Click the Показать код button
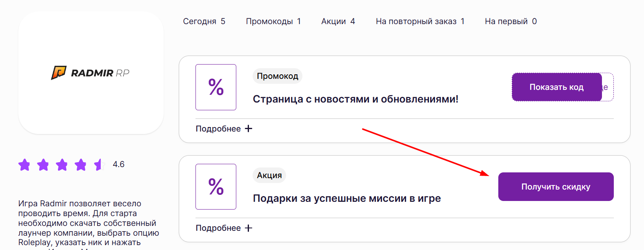Screen dimensions: 644x250 point(556,87)
